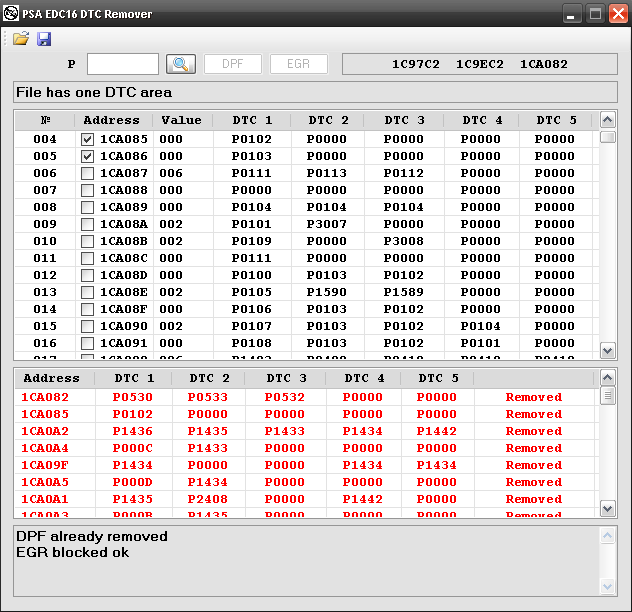The height and width of the screenshot is (612, 632).
Task: Click the P1589 cell in row 013
Action: (403, 292)
